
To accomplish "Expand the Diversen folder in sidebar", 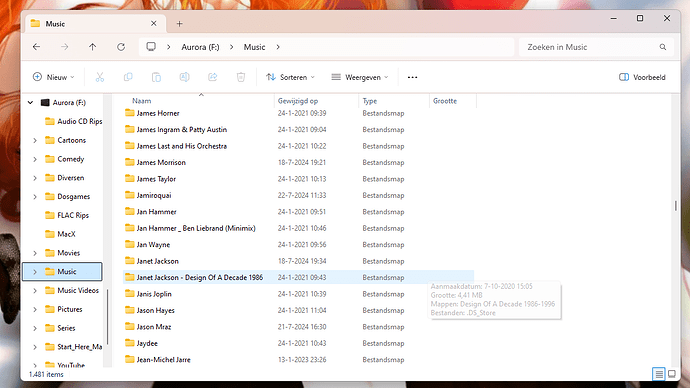I will point(35,178).
